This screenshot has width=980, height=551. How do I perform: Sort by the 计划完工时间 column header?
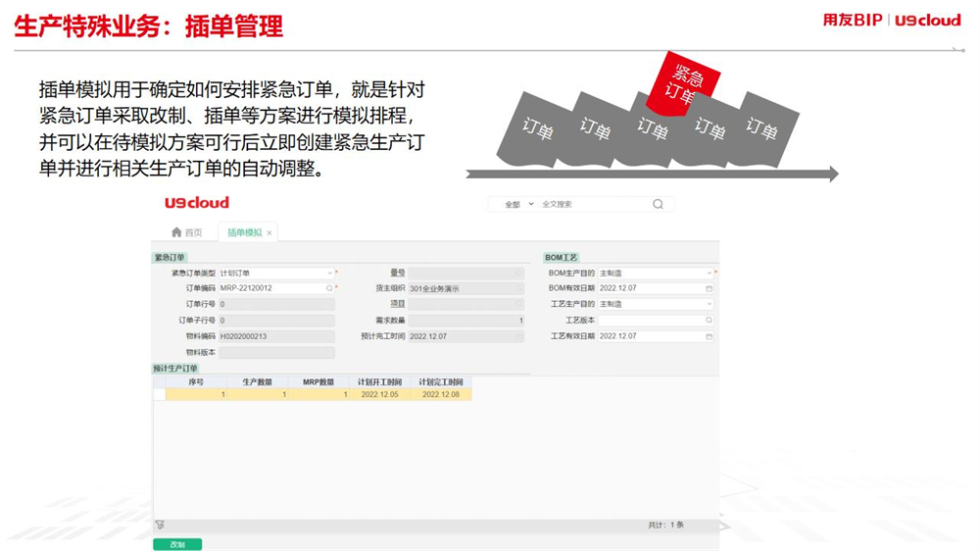click(x=441, y=382)
